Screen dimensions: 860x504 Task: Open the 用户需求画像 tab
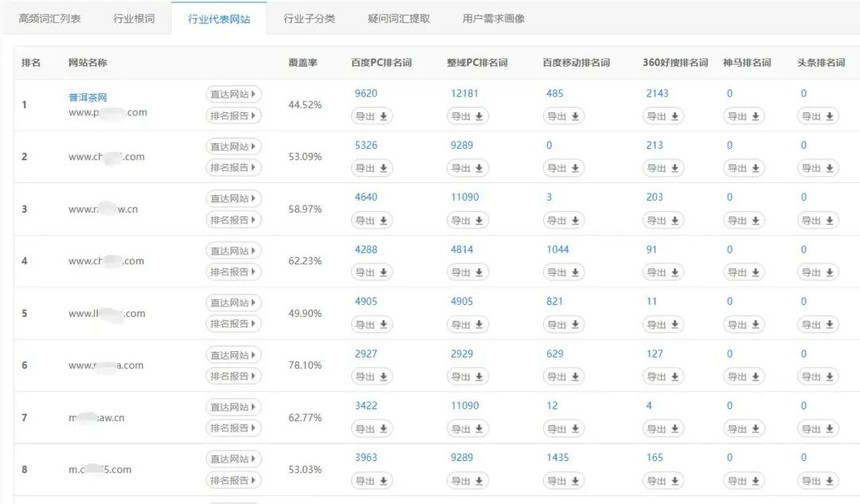point(494,19)
